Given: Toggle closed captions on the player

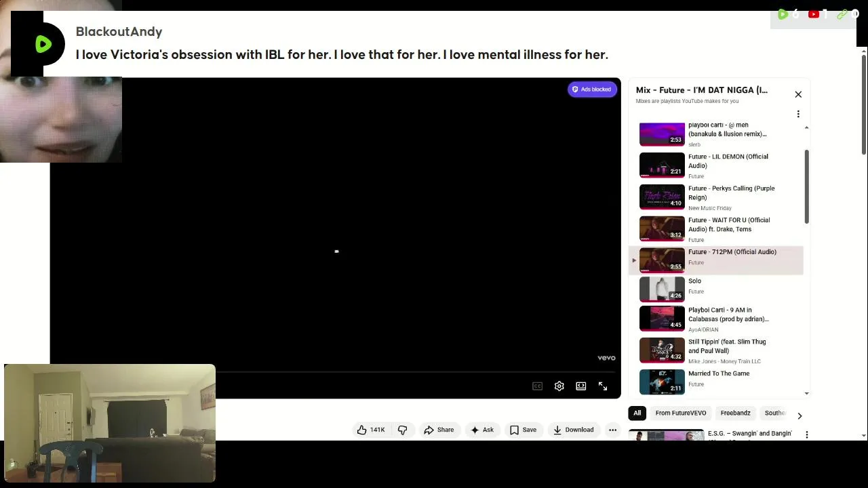Looking at the screenshot, I should pos(537,386).
